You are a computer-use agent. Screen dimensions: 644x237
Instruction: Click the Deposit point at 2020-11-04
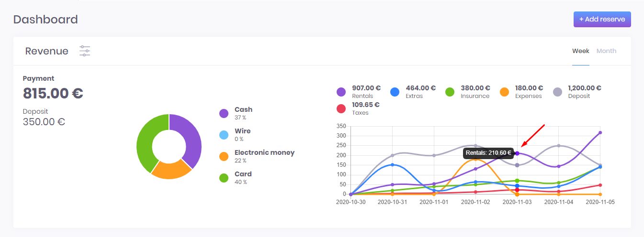click(558, 145)
